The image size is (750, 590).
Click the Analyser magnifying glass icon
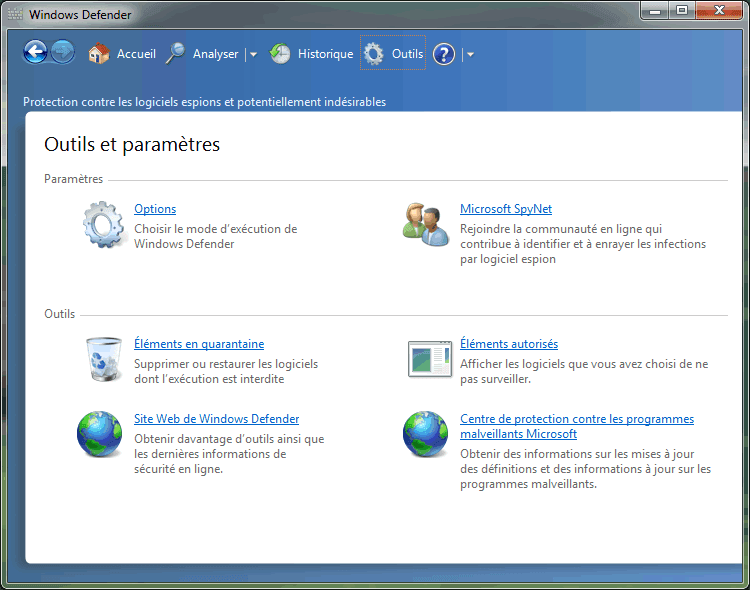tap(176, 54)
